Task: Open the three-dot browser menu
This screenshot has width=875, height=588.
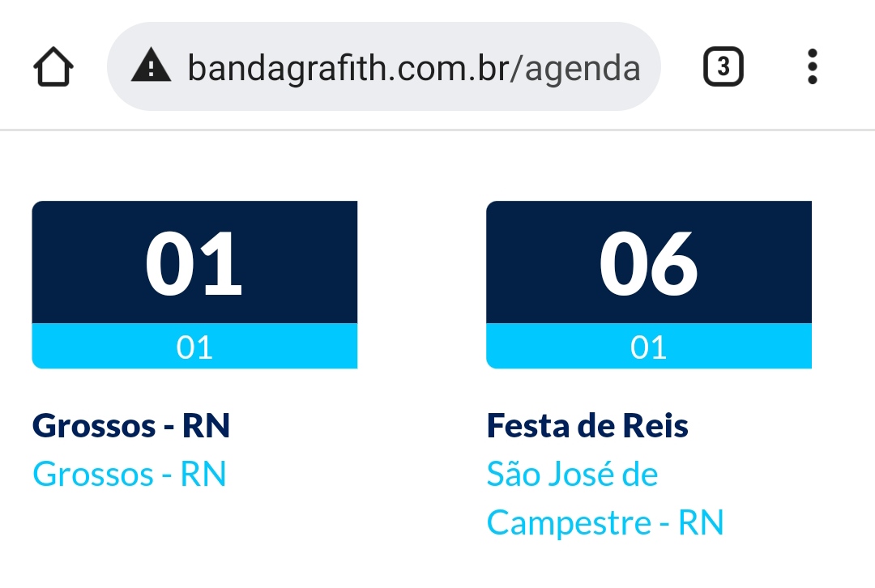Action: 813,66
